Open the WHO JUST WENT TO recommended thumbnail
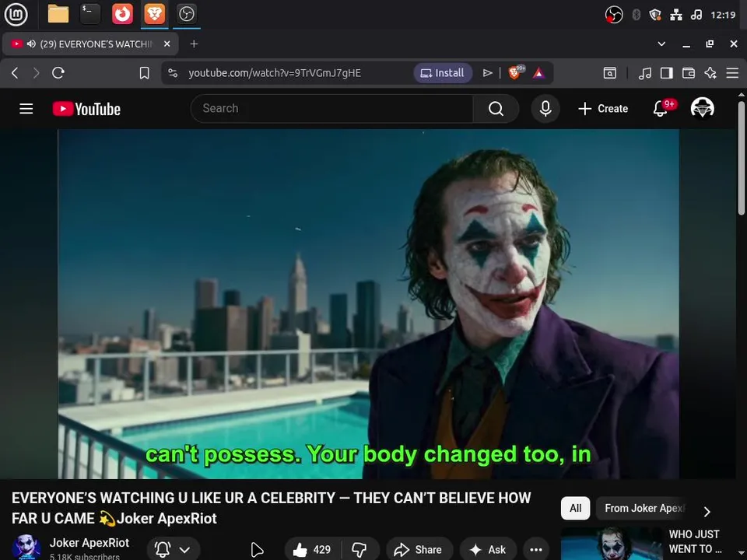The width and height of the screenshot is (747, 560). click(x=612, y=544)
